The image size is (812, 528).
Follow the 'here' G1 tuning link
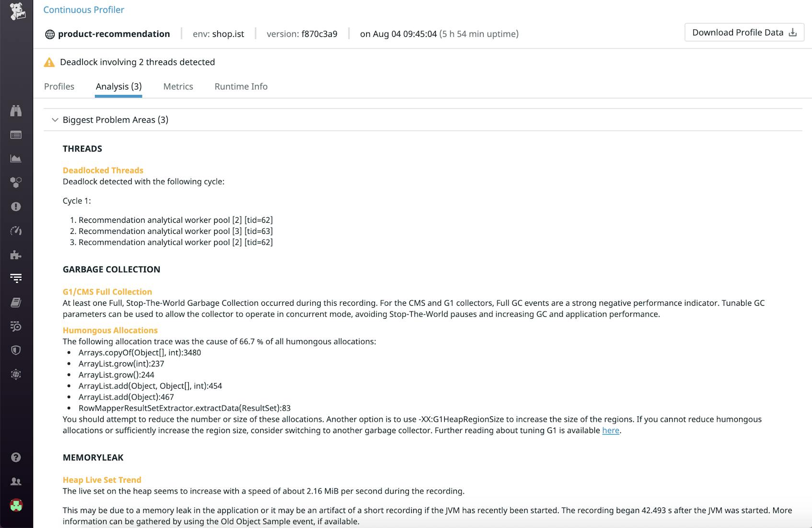click(x=610, y=430)
